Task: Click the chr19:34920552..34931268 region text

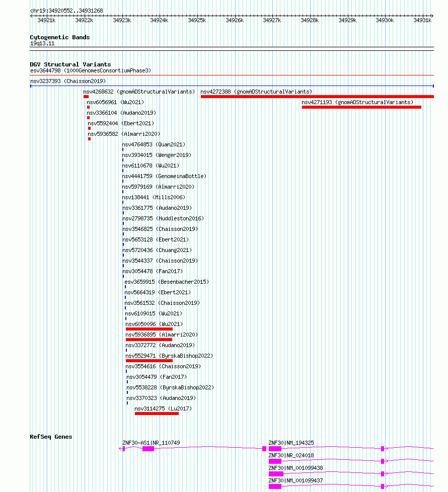Action: point(66,11)
